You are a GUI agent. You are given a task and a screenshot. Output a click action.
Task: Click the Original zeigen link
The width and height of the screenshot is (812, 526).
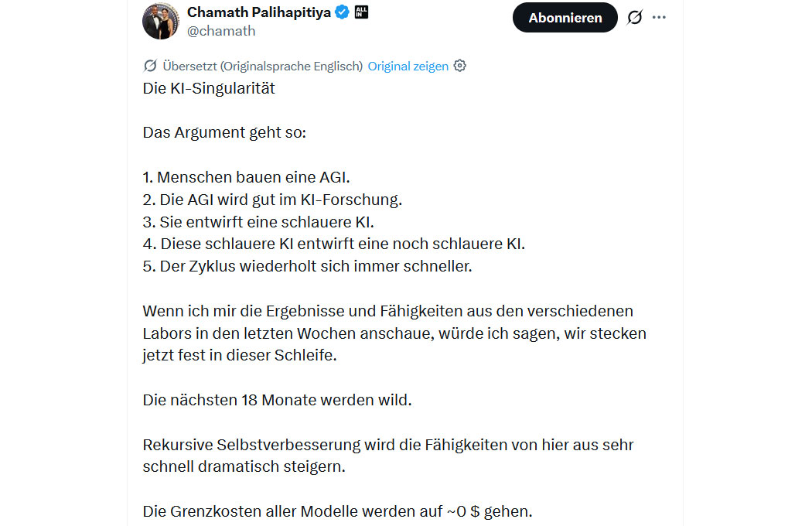(x=408, y=67)
